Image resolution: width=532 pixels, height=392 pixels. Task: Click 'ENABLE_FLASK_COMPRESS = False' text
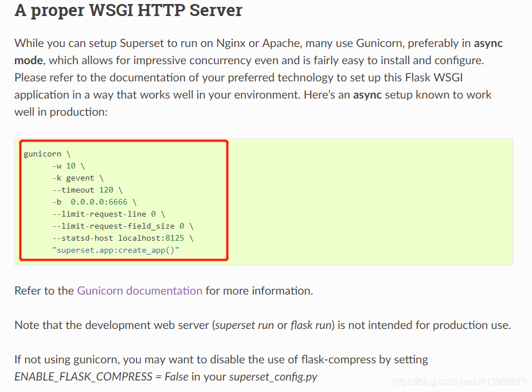[x=101, y=377]
